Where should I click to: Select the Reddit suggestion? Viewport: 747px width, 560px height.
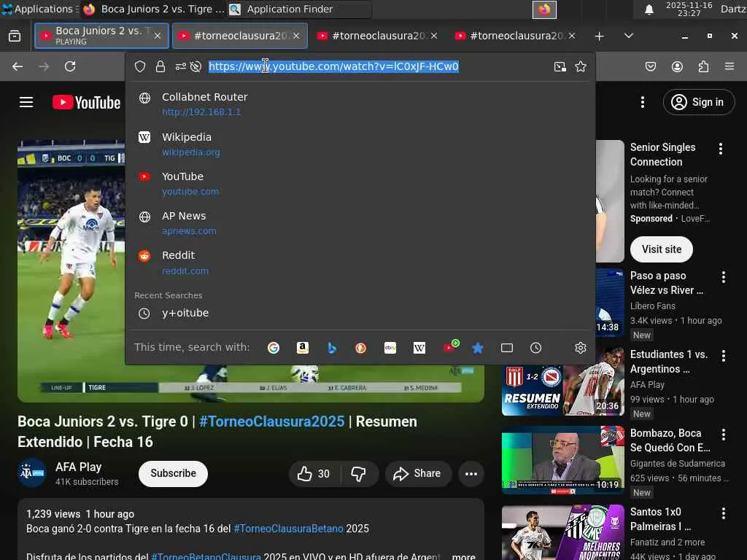[360, 262]
